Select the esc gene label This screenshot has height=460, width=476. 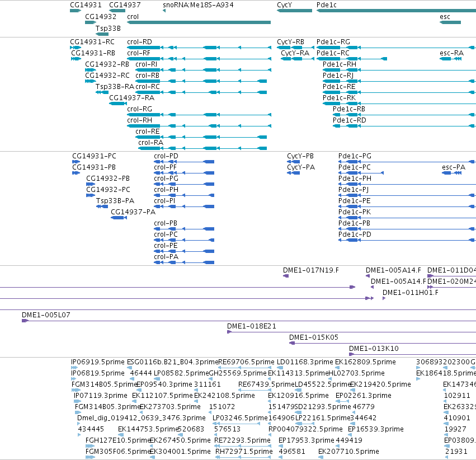tap(445, 17)
